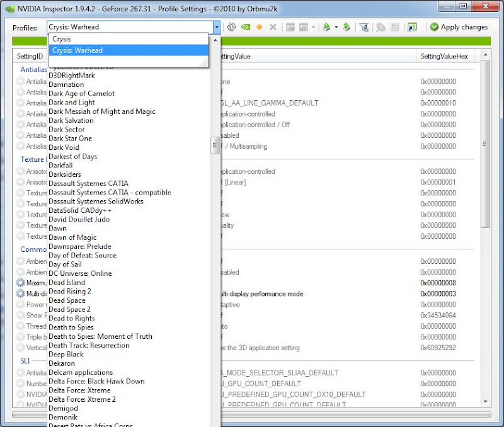Image resolution: width=504 pixels, height=427 pixels.
Task: Click the horizontal scrollbar at the bottom
Action: point(251,414)
